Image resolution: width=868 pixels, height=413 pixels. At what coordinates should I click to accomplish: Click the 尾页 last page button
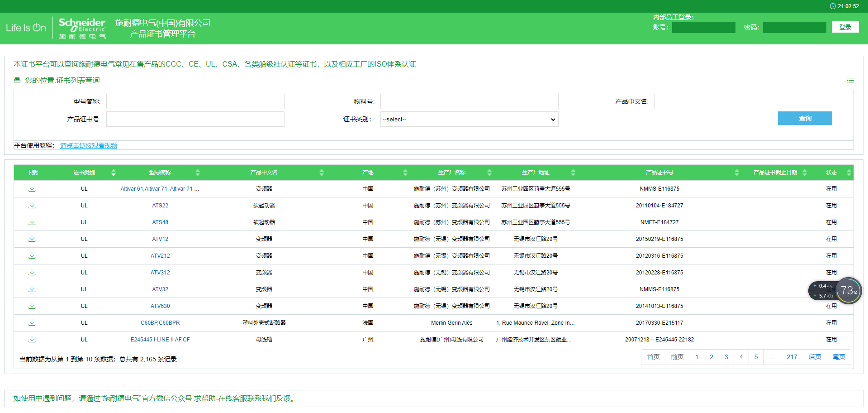point(839,357)
